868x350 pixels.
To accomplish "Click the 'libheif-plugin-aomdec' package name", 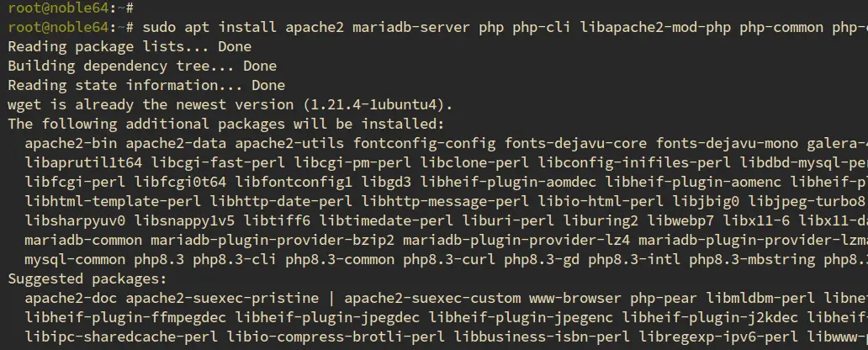I will click(508, 183).
